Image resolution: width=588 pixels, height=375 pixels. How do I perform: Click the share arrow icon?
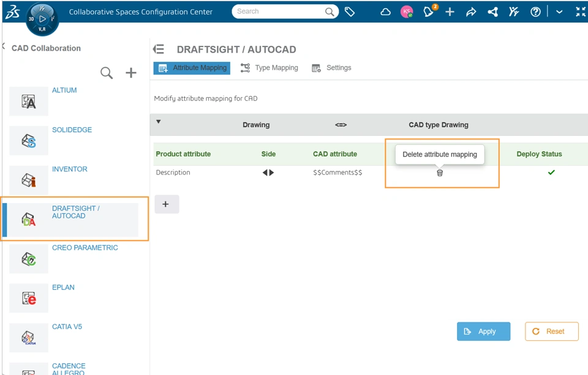[x=471, y=12]
